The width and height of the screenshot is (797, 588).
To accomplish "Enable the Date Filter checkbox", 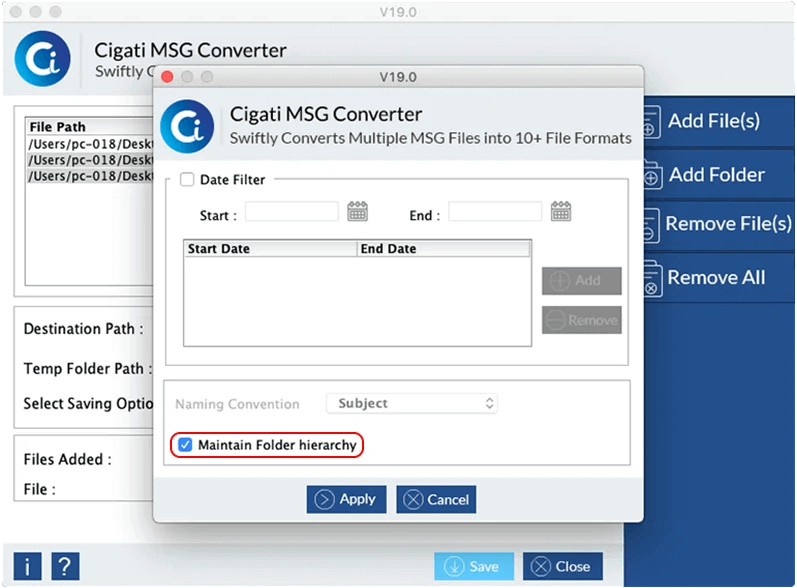I will [187, 179].
